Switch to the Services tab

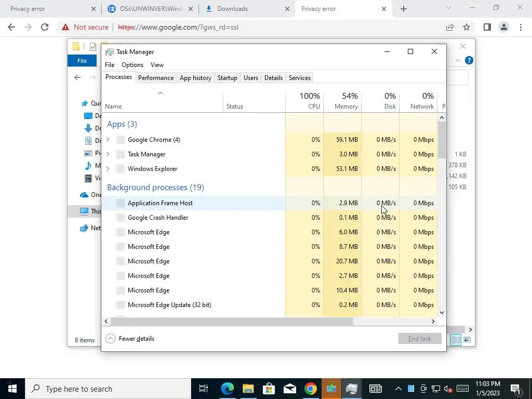pos(300,78)
